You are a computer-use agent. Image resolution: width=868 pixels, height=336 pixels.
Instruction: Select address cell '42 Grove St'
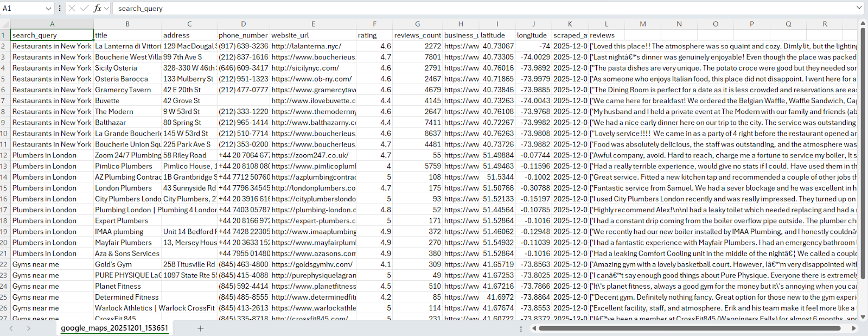pos(189,100)
